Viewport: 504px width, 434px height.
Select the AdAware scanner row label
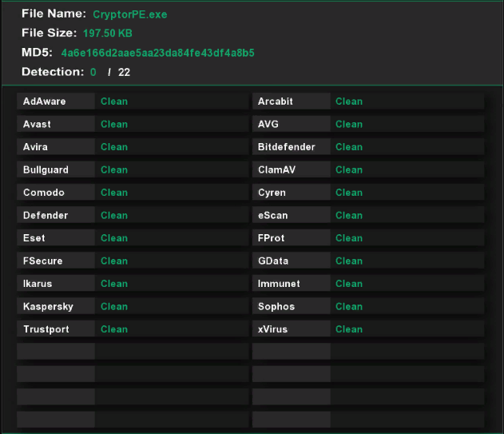[x=45, y=102]
